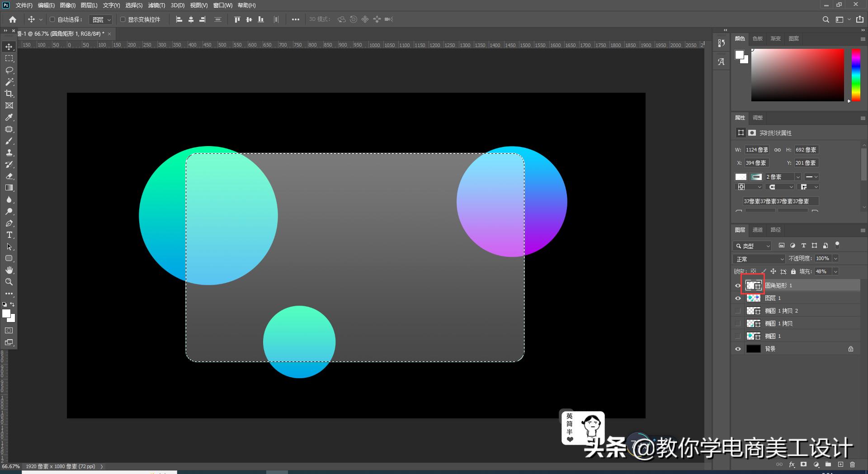Select the Move tool
Viewport: 868px width, 474px height.
tap(9, 46)
